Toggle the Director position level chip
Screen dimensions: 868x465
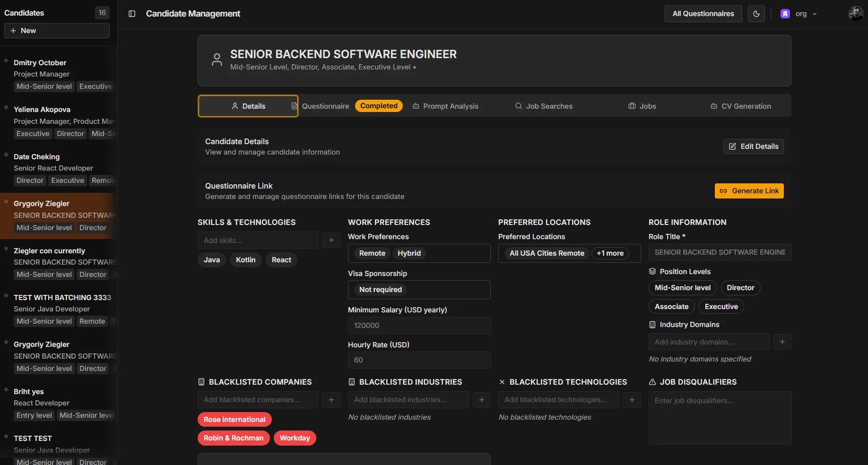740,288
